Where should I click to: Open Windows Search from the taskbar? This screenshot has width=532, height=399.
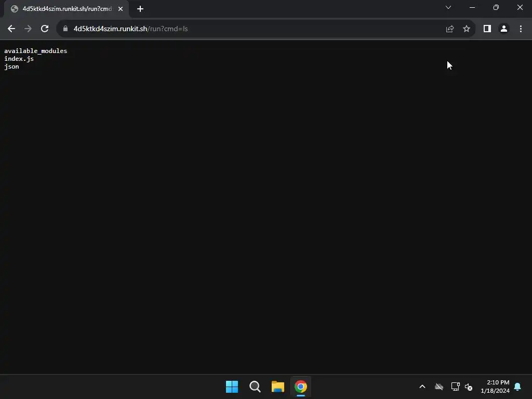click(x=255, y=387)
